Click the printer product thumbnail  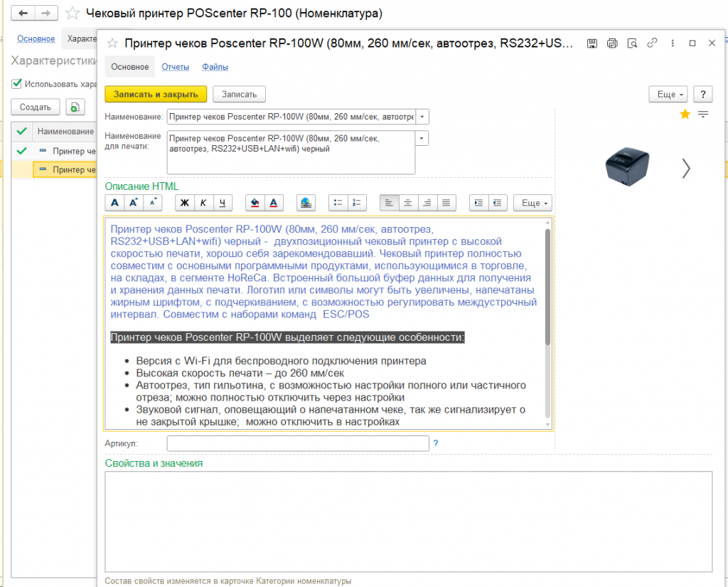click(627, 166)
